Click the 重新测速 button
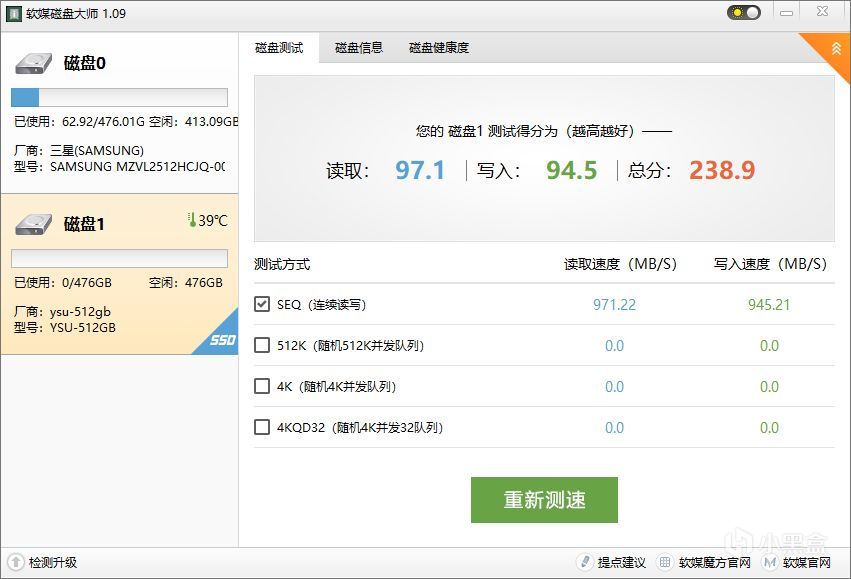851x579 pixels. pyautogui.click(x=544, y=500)
